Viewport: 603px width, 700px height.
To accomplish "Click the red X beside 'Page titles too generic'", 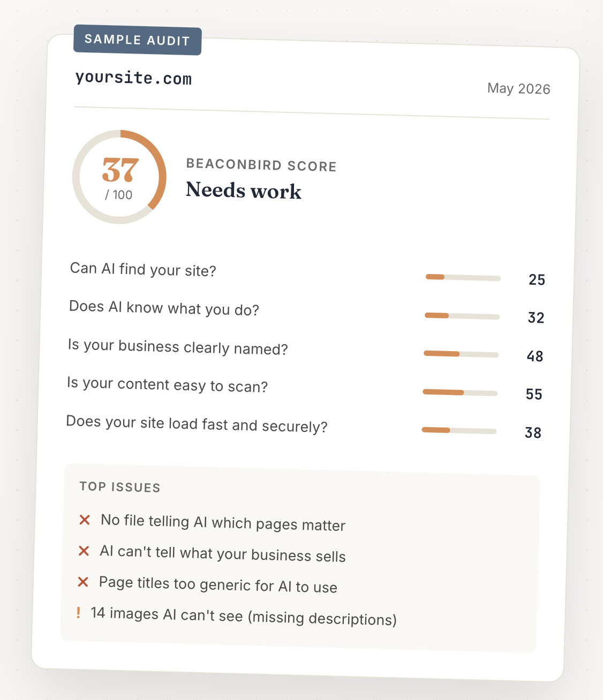I will click(83, 582).
